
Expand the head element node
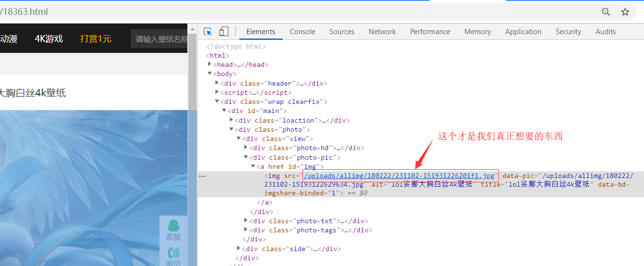[x=210, y=64]
